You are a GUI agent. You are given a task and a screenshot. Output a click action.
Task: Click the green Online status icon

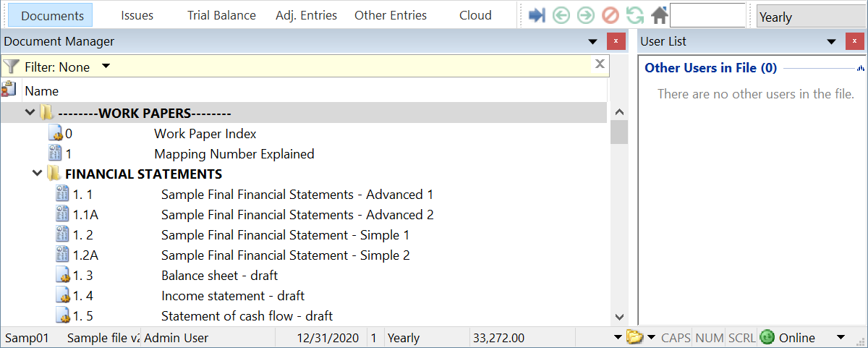coord(767,337)
